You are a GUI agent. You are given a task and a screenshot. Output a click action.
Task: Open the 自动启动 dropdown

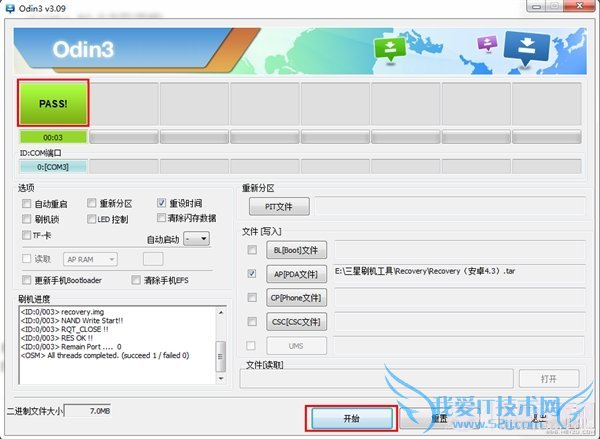point(196,239)
